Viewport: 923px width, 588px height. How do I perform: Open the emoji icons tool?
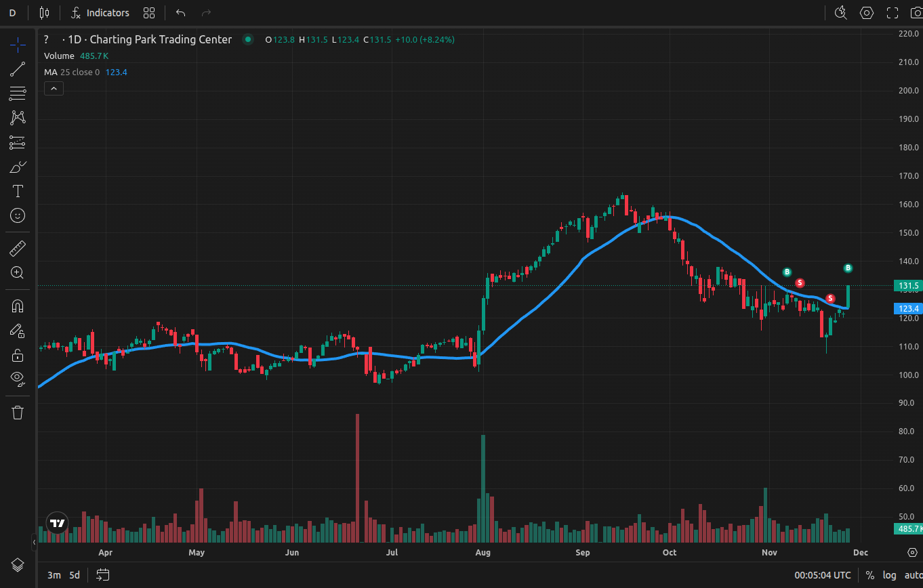18,215
